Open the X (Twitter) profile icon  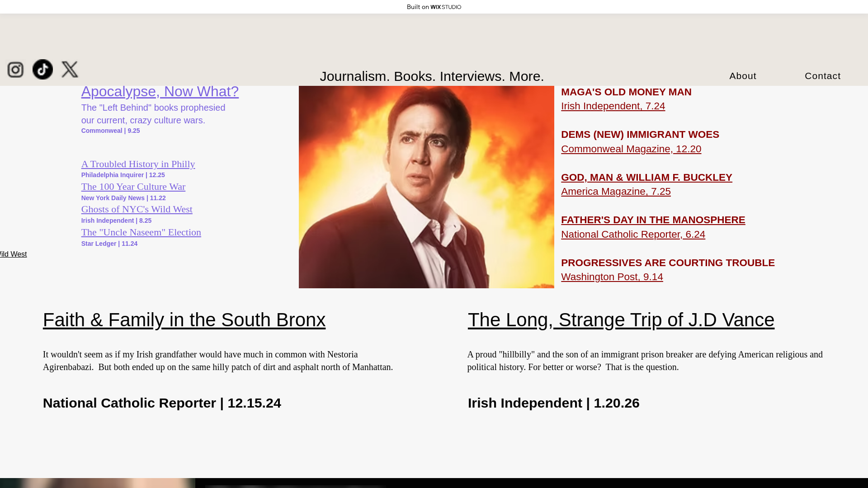(70, 69)
